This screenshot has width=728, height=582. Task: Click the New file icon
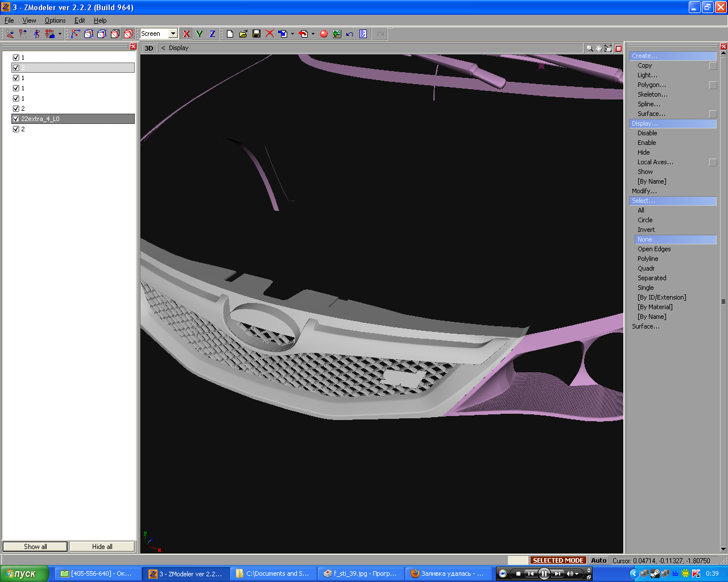230,34
